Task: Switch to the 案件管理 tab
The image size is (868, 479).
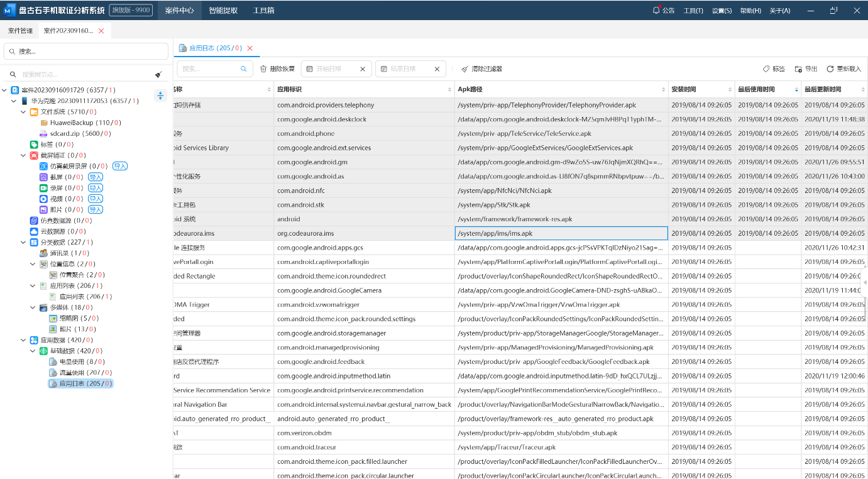Action: [x=20, y=31]
